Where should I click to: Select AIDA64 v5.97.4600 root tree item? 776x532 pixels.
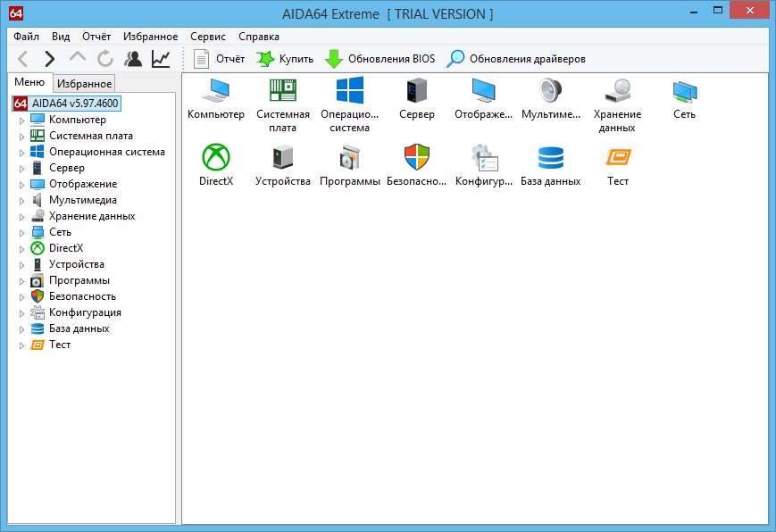66,104
